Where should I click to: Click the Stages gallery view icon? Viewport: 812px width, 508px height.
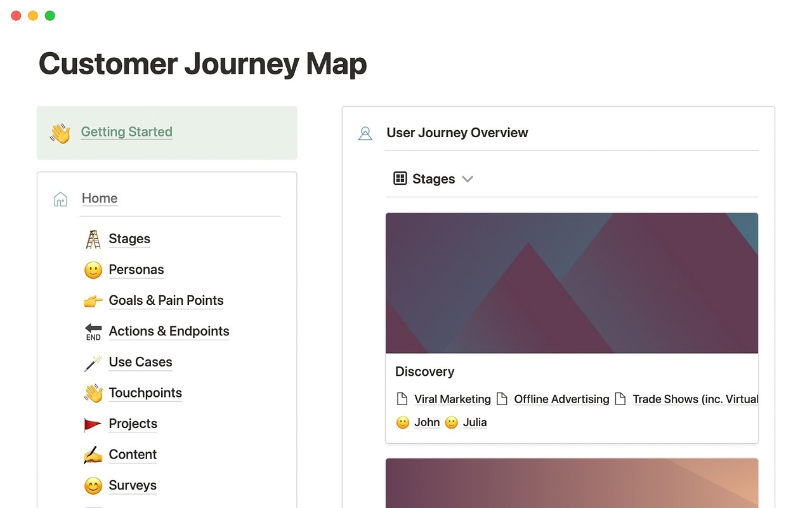point(400,178)
